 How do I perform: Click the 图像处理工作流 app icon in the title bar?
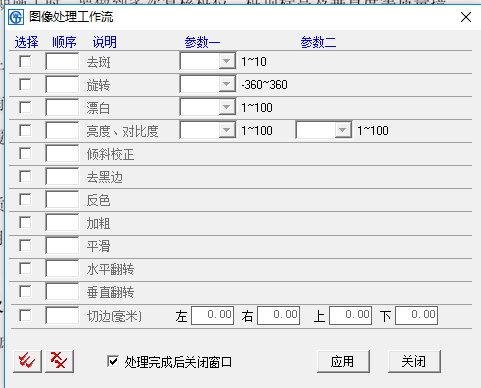(16, 17)
